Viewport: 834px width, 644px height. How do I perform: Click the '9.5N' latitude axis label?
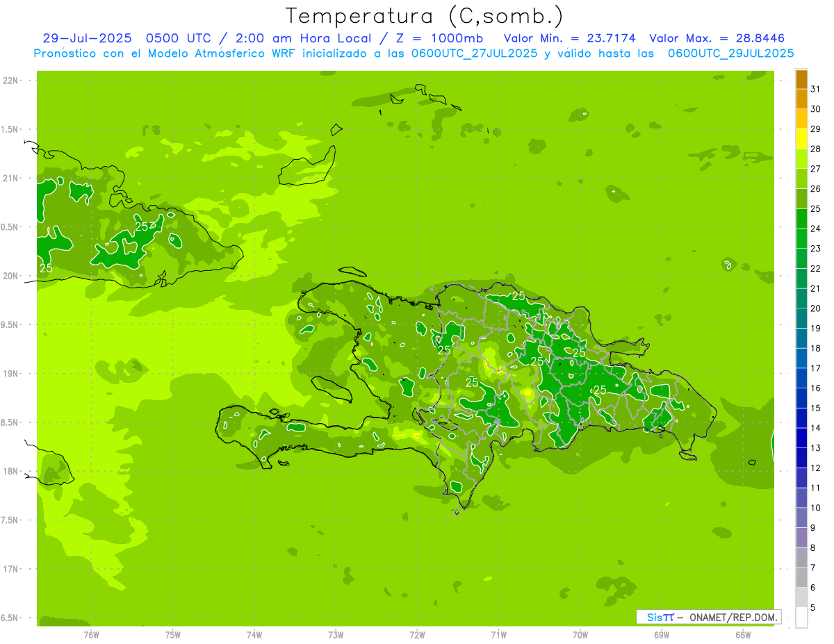point(10,325)
